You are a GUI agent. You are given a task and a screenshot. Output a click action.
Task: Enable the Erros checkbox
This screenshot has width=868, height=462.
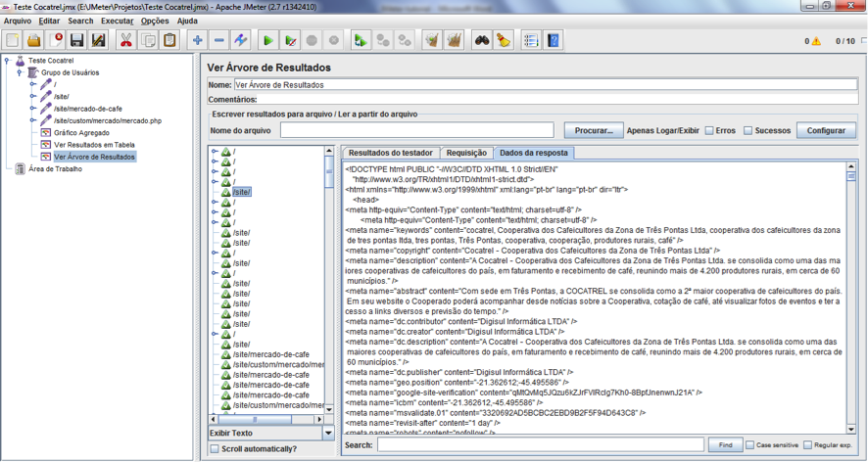tap(709, 131)
